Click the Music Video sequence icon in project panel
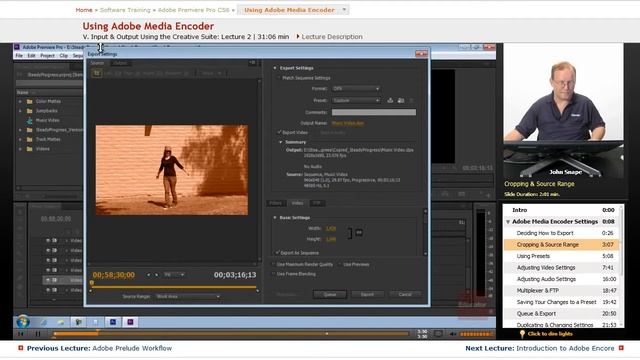640x360 pixels. (29, 120)
